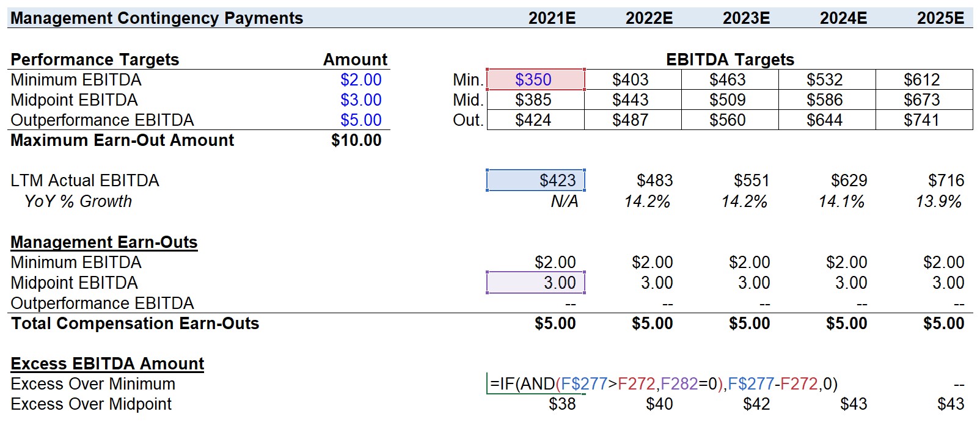
Task: Click the Maximum Earn-Out Amount $10.00 cell
Action: 356,140
